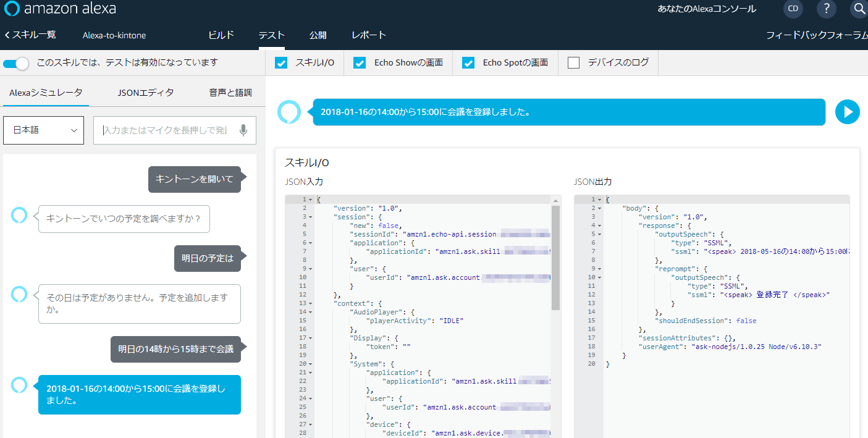The height and width of the screenshot is (438, 868).
Task: Click the microphone icon in utterance field
Action: [243, 130]
